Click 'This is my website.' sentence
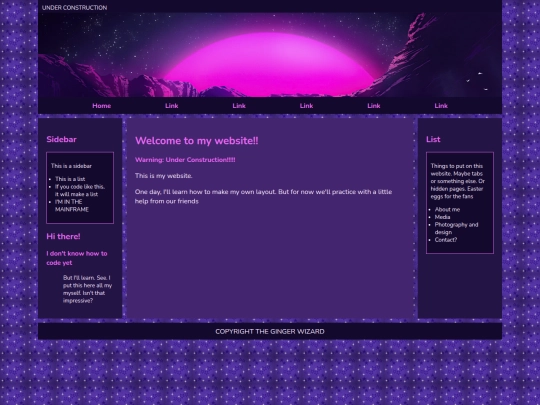This screenshot has height=405, width=540. point(164,176)
